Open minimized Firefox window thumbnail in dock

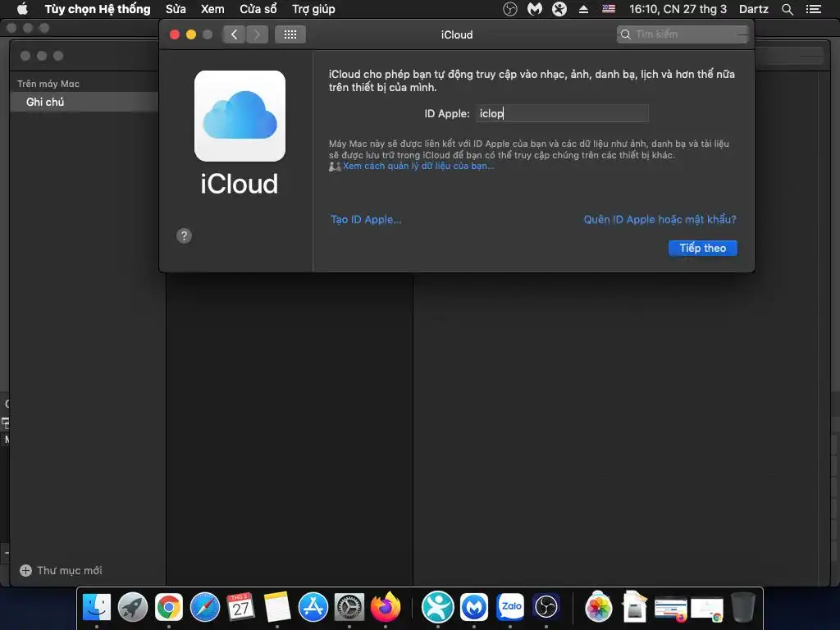point(671,609)
